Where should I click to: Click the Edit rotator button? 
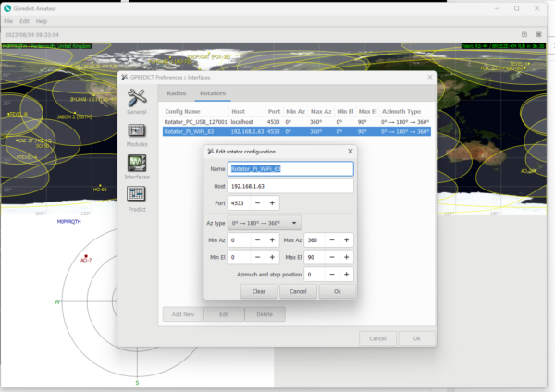pos(224,314)
